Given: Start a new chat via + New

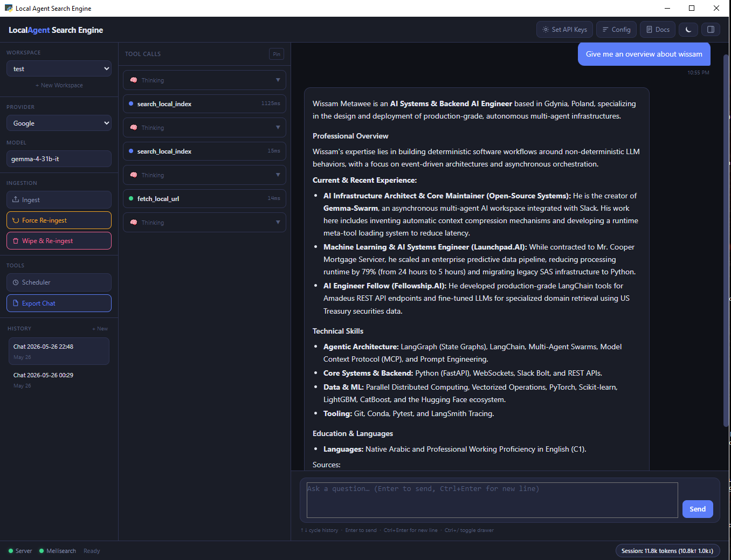Looking at the screenshot, I should point(100,329).
